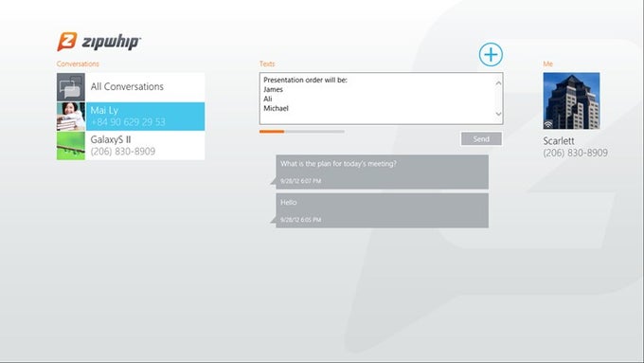Click the (206) 830-8909 number under Scarlett

click(x=576, y=153)
